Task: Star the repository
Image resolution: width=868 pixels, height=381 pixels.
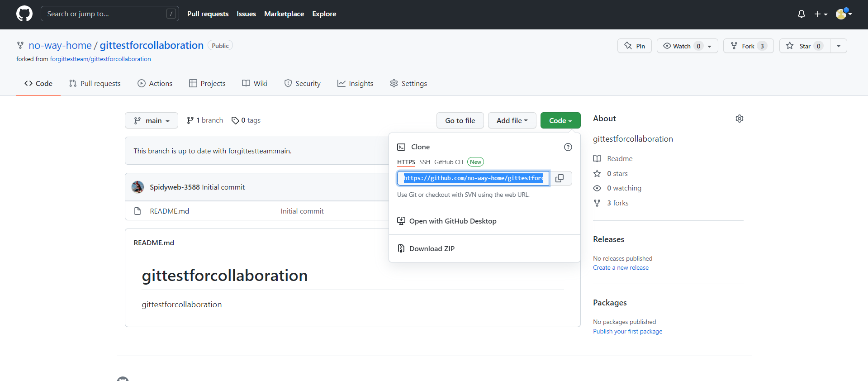Action: click(x=805, y=46)
